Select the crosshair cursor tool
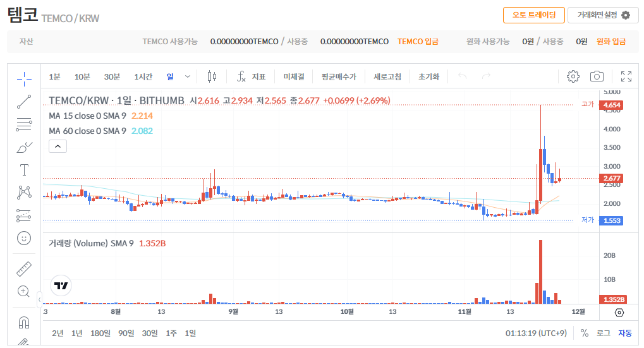The width and height of the screenshot is (644, 348). pos(24,79)
